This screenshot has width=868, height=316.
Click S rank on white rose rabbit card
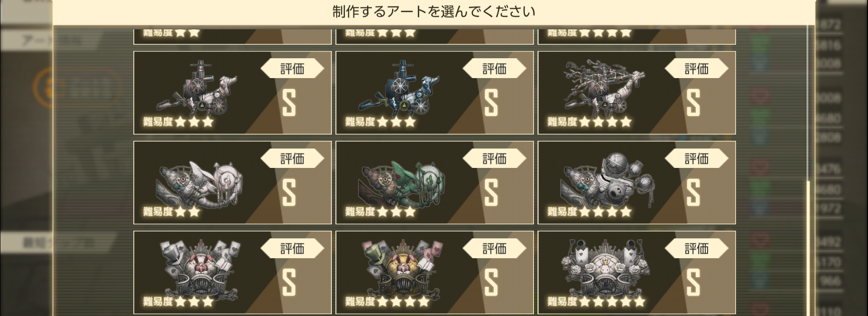693,282
